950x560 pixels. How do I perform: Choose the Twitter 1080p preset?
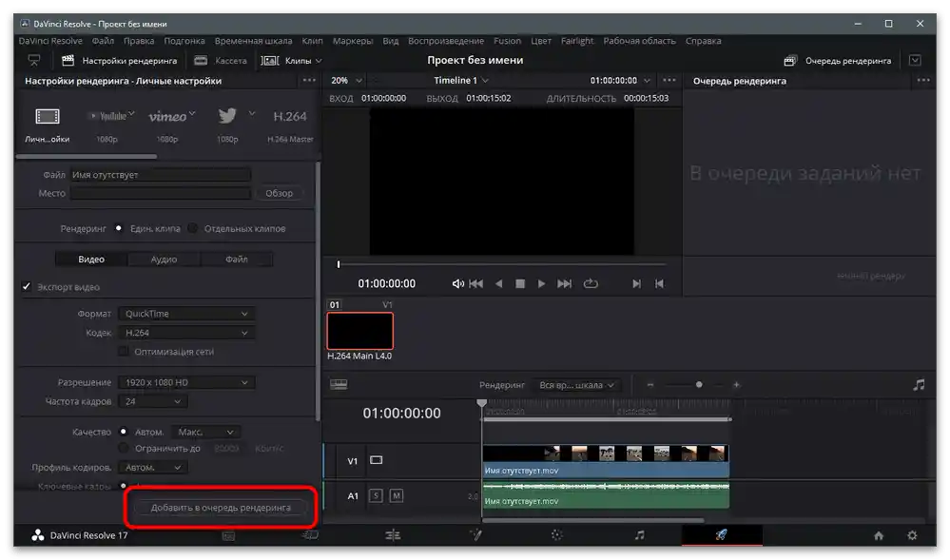(x=227, y=116)
